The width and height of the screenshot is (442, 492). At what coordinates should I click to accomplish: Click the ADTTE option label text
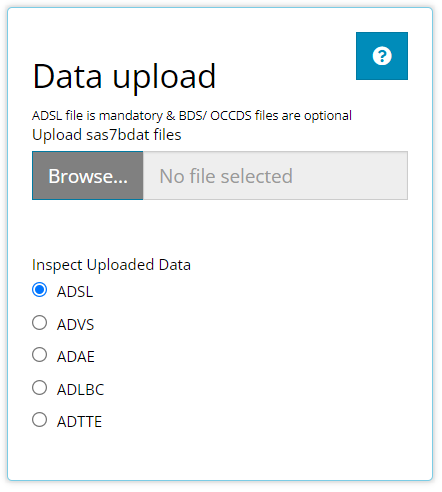(79, 422)
